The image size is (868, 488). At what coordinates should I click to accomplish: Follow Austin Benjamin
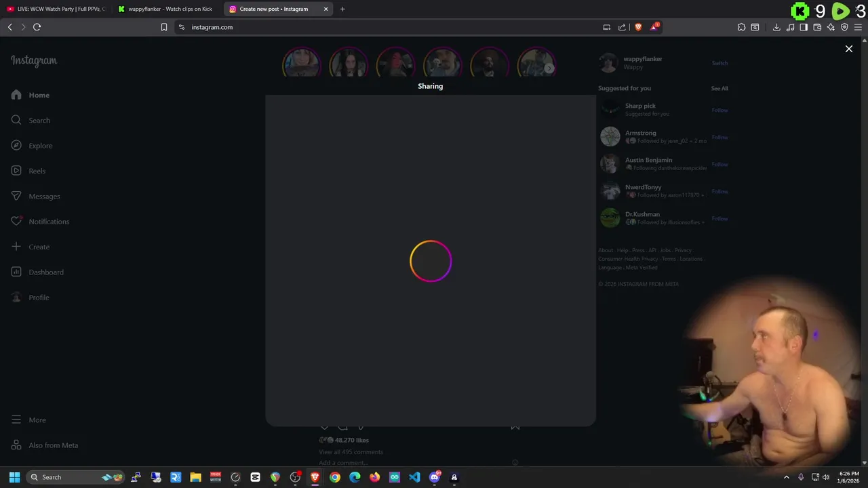point(719,164)
